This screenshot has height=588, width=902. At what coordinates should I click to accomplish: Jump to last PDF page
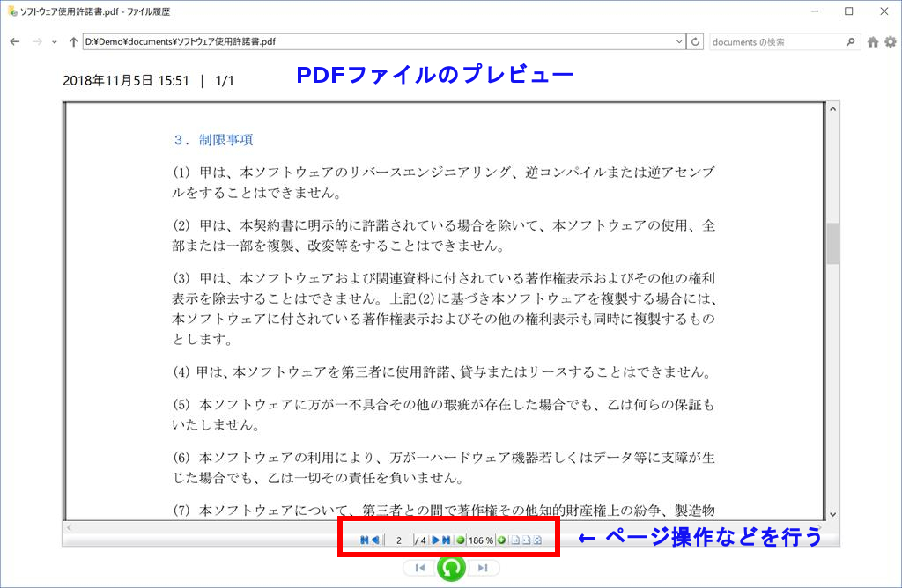tap(447, 540)
